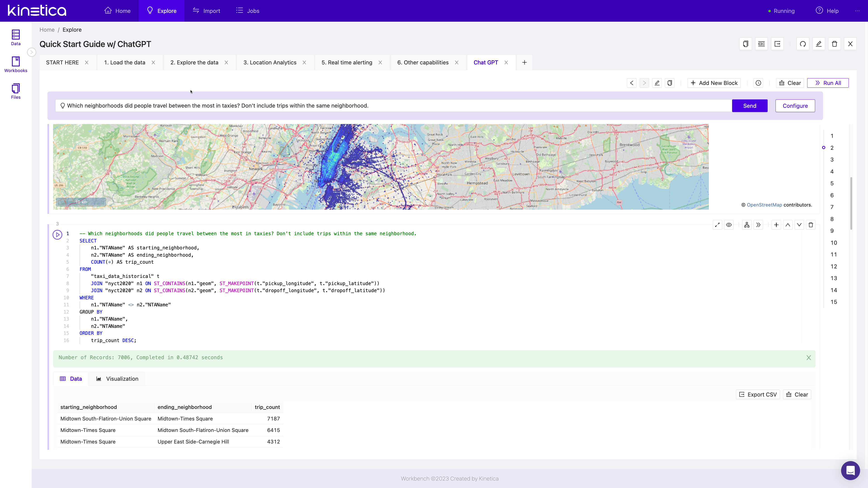Click the taxi data map image
This screenshot has height=488, width=868.
coord(381,167)
